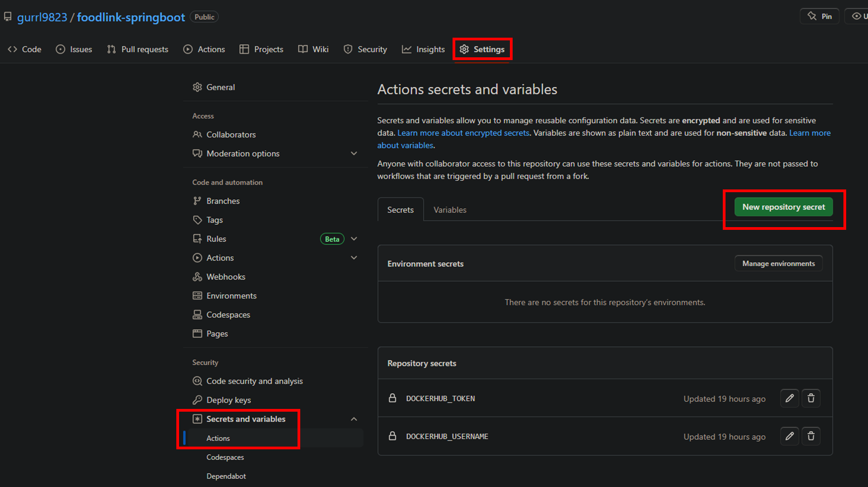This screenshot has height=487, width=868.
Task: Pin the repository with Pin button
Action: (x=819, y=16)
